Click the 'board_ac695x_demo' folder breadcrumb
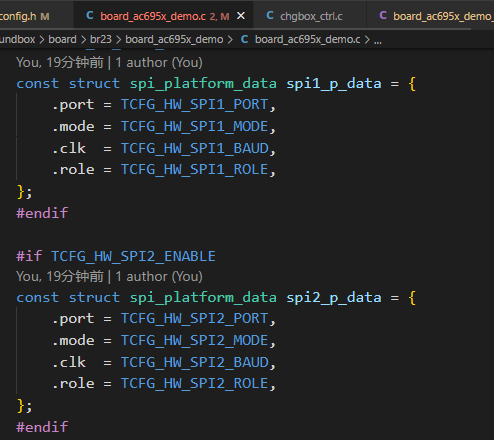The height and width of the screenshot is (440, 494). point(174,39)
